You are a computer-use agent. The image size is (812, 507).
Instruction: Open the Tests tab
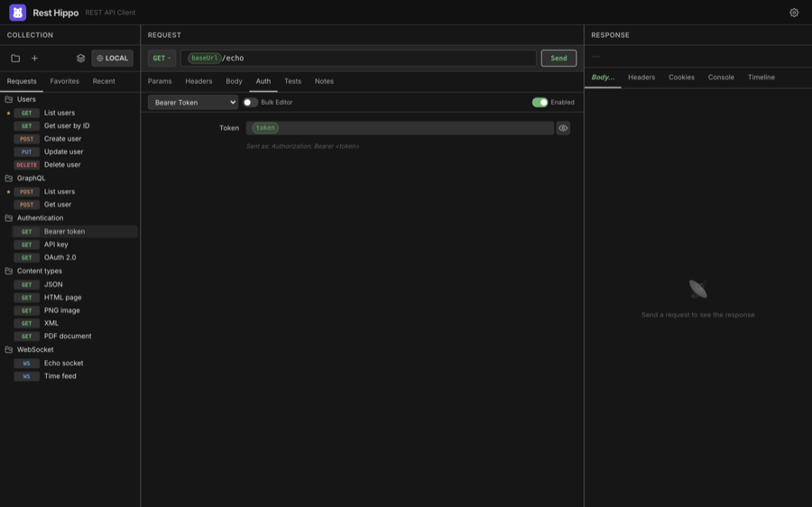pos(292,81)
